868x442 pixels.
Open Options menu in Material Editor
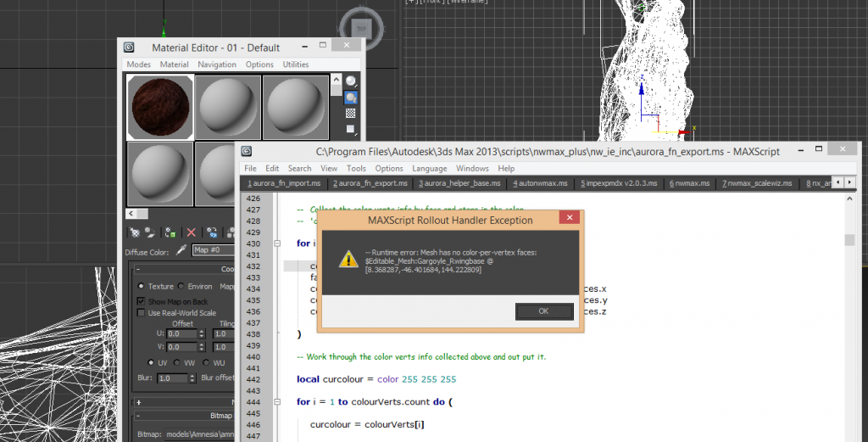pyautogui.click(x=259, y=64)
